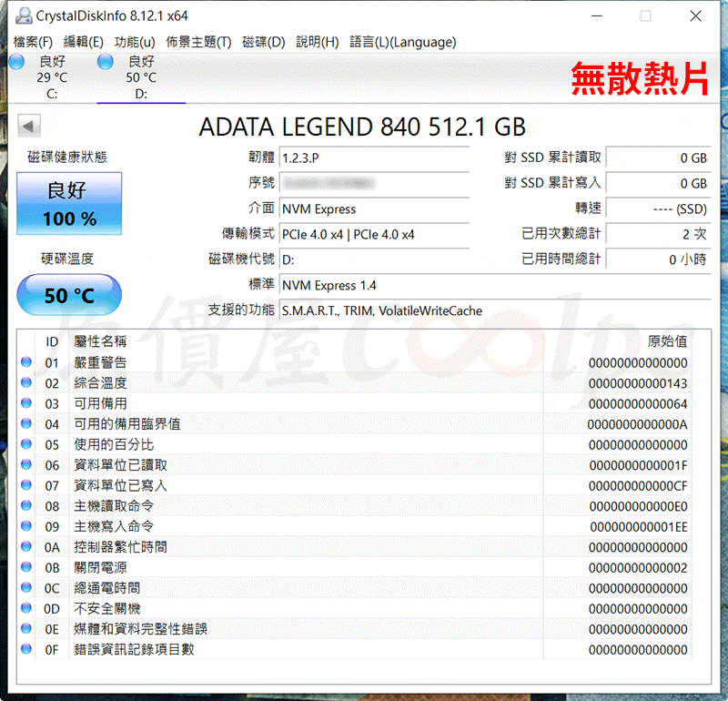Click the status orb for attribute 06 資料單位已讀取
This screenshot has height=701, width=728.
point(26,464)
